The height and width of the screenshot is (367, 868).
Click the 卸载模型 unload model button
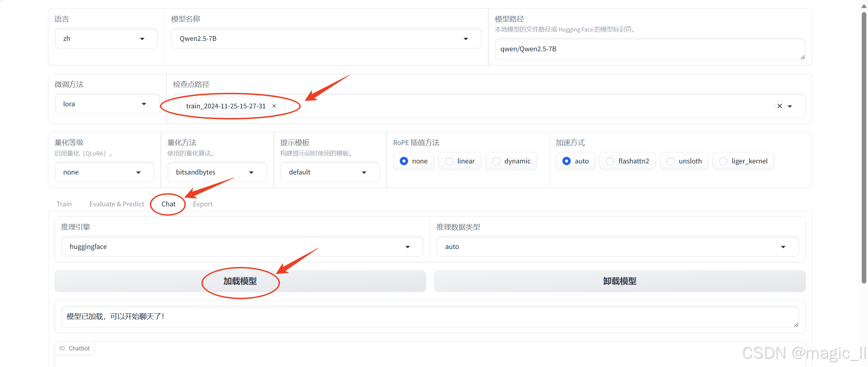620,281
